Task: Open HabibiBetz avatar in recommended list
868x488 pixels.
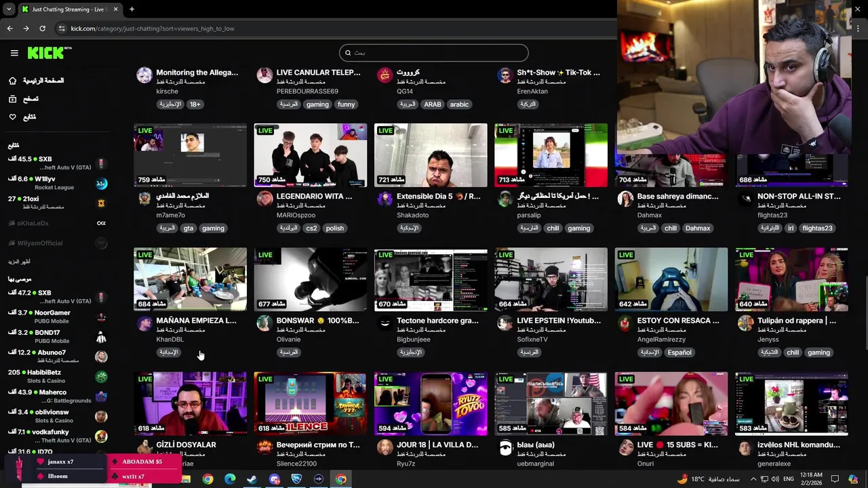Action: [101, 376]
